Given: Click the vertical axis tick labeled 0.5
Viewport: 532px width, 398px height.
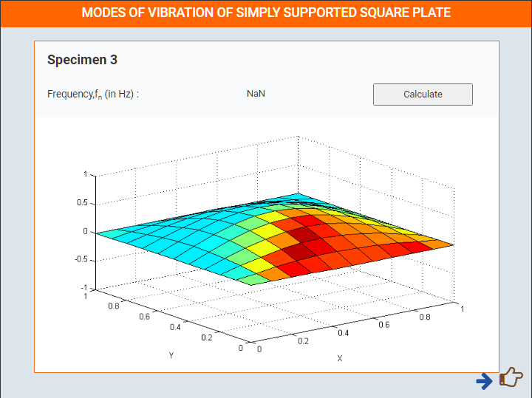Looking at the screenshot, I should 82,203.
